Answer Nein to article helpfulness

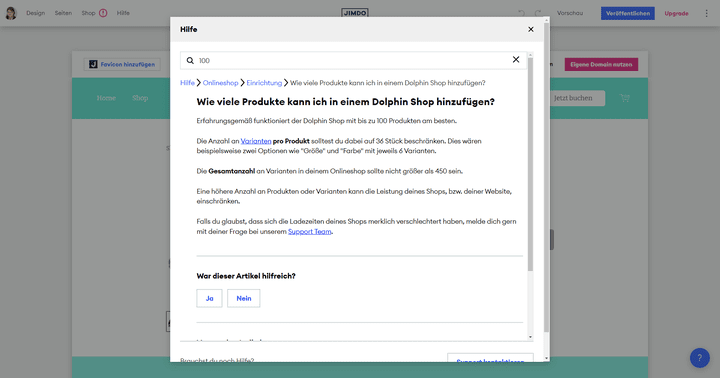(244, 298)
